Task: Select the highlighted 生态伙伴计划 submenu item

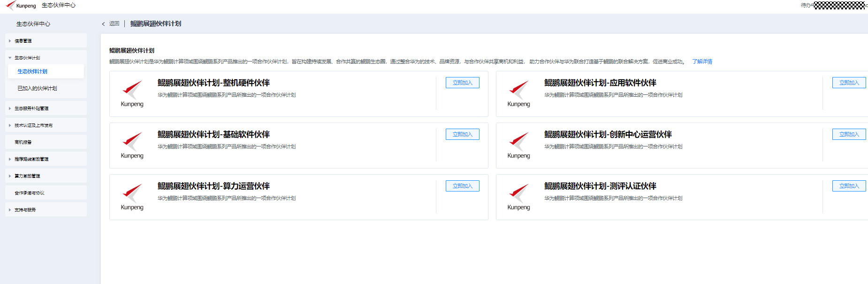Action: 46,71
